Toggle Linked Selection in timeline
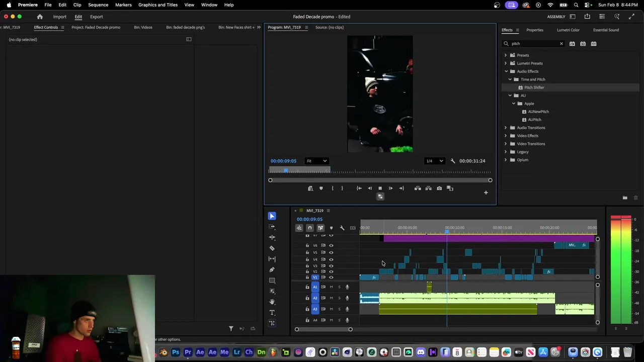The image size is (644, 362). 320,228
